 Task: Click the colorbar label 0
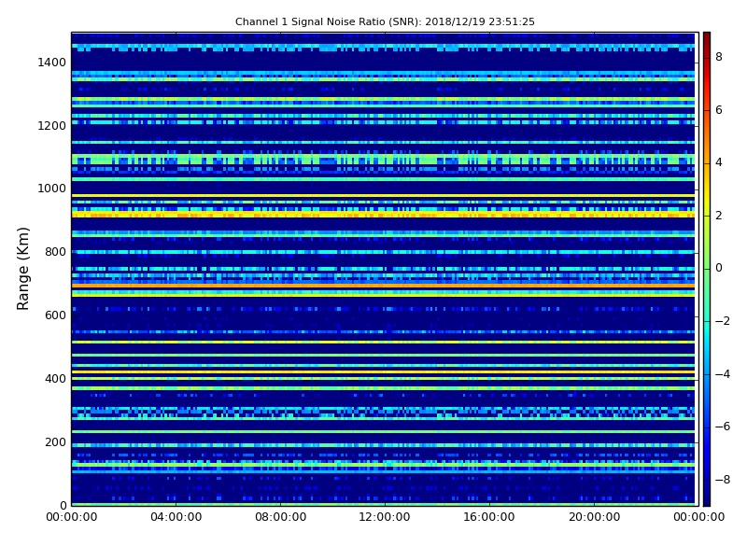(x=719, y=268)
